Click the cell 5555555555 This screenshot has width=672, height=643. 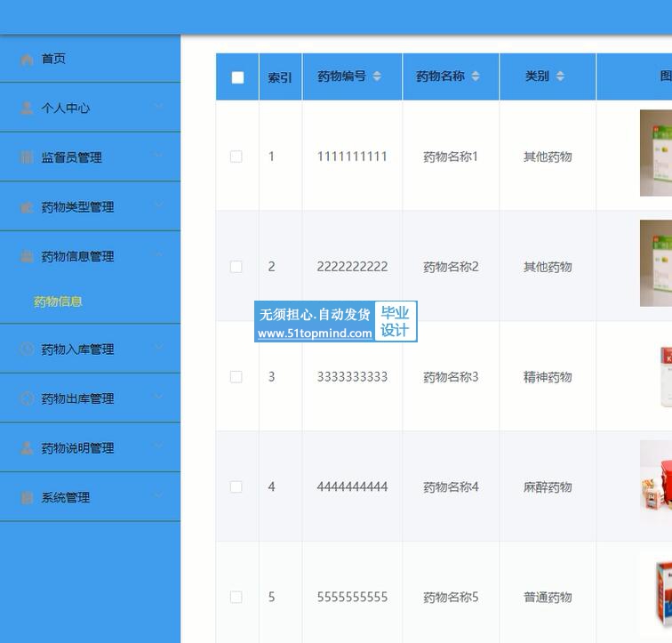pos(352,597)
